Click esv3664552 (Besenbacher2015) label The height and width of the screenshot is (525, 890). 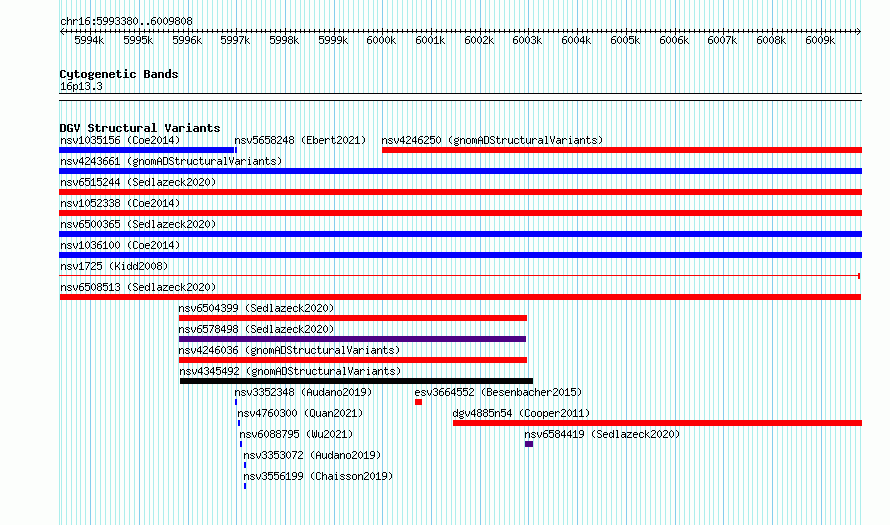[x=498, y=392]
